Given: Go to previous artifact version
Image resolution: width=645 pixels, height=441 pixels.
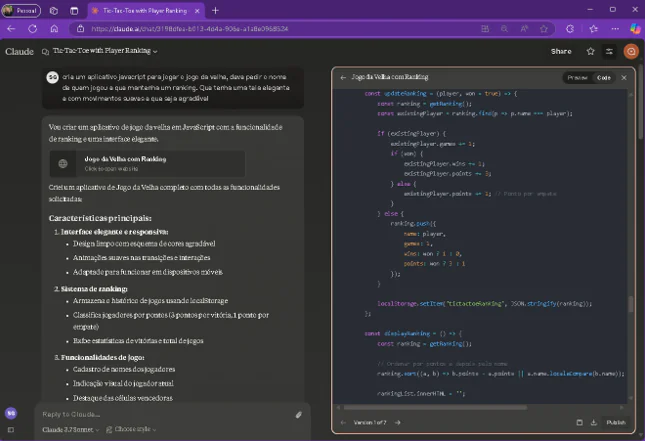Looking at the screenshot, I should click(x=343, y=422).
